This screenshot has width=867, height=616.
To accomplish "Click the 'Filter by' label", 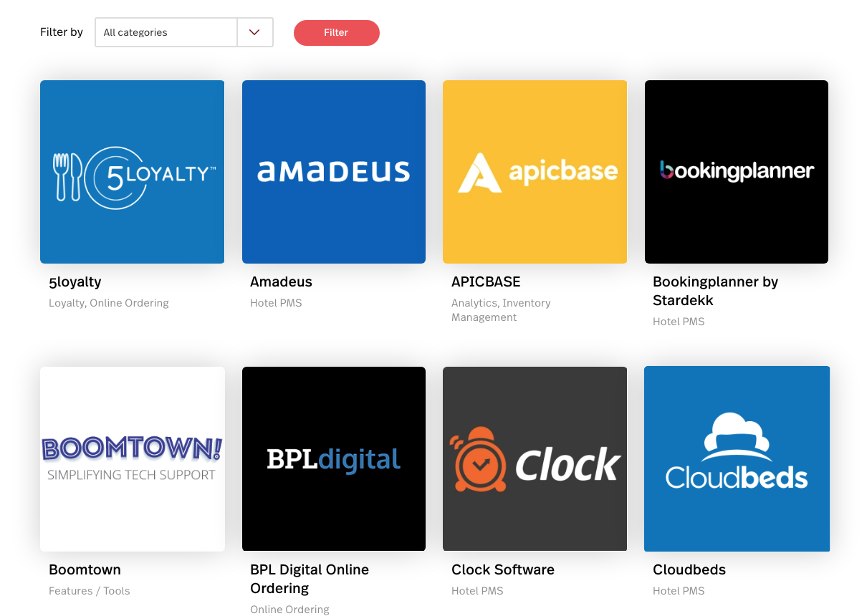I will click(62, 32).
